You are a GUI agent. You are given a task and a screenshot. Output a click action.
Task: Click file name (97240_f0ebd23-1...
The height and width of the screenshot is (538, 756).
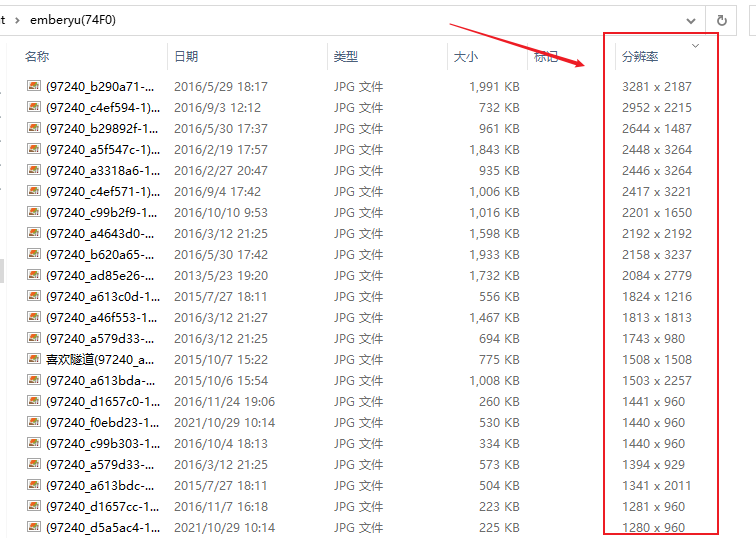103,423
